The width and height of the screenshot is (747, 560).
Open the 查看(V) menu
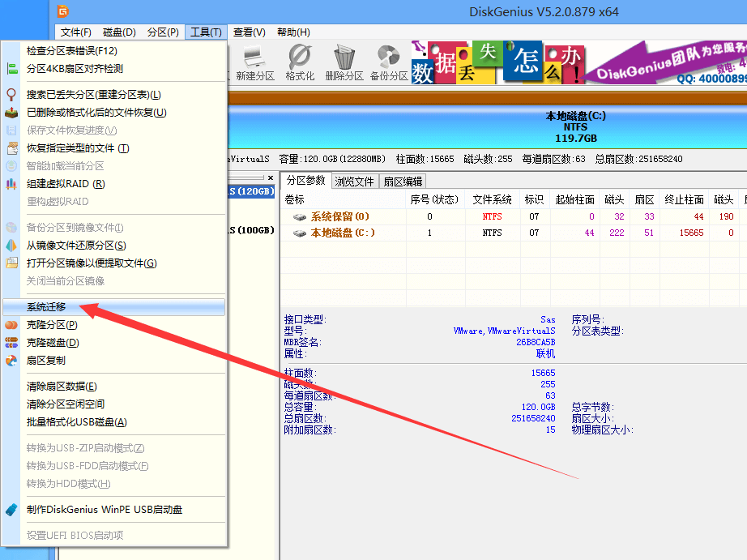249,32
